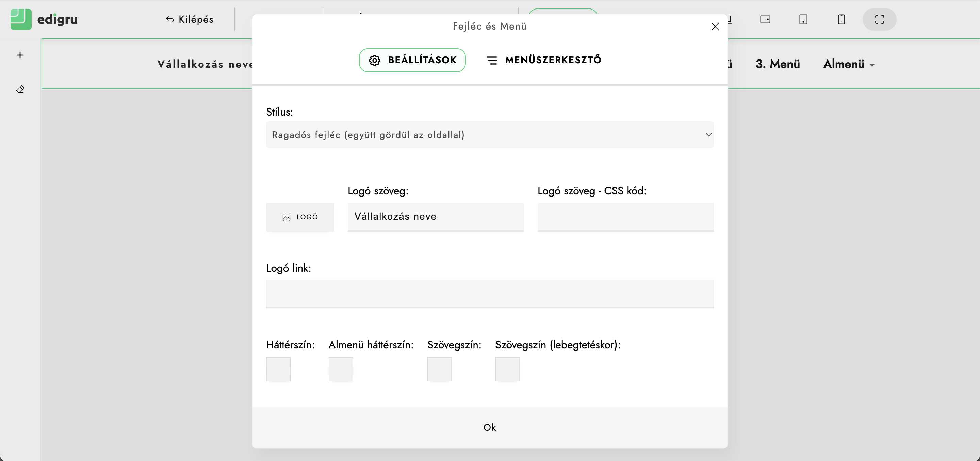Switch to portrait tablet preview icon
Image resolution: width=980 pixels, height=461 pixels.
pos(803,19)
